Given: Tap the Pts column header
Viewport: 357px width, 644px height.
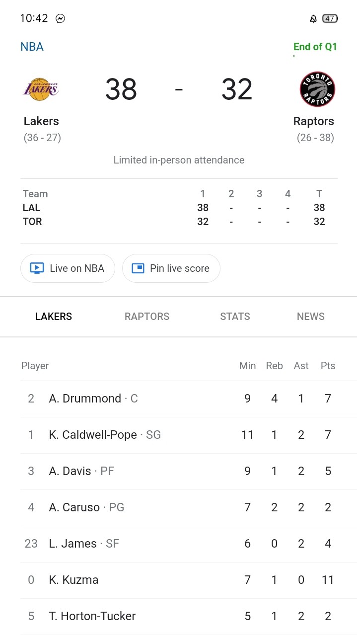Looking at the screenshot, I should pyautogui.click(x=328, y=366).
